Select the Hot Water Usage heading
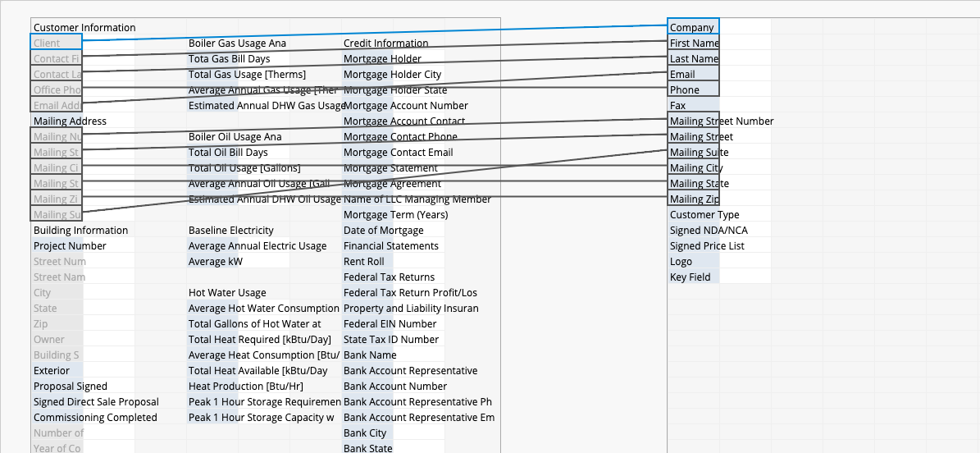This screenshot has width=980, height=453. [227, 292]
